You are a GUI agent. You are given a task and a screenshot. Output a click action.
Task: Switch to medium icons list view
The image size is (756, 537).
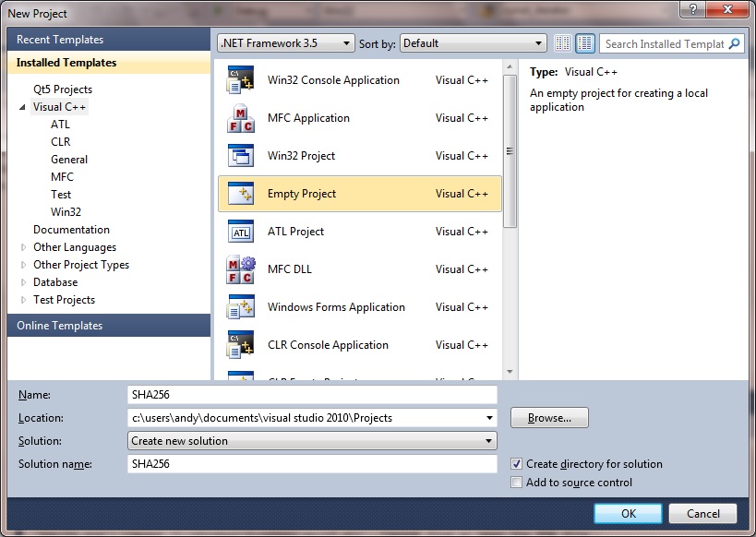[x=585, y=43]
